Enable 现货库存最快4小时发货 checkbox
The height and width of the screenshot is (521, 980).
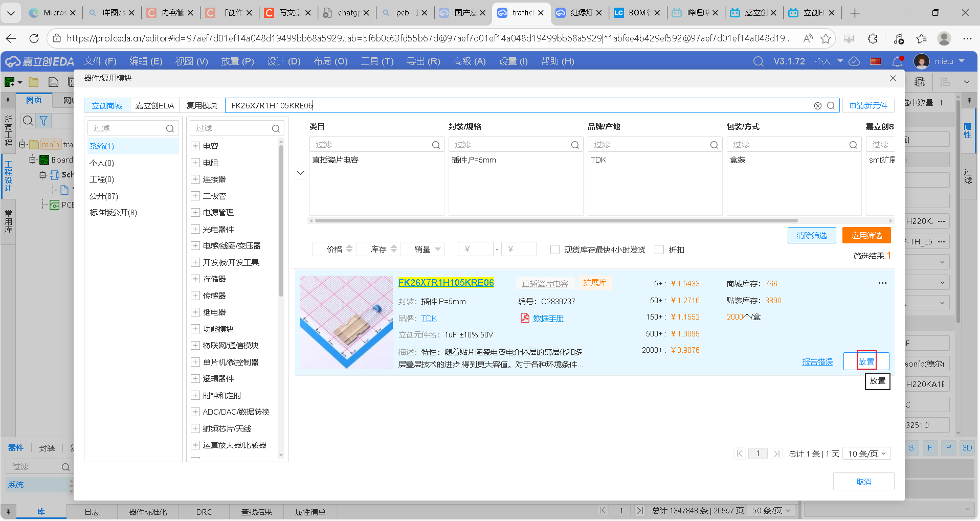tap(555, 250)
